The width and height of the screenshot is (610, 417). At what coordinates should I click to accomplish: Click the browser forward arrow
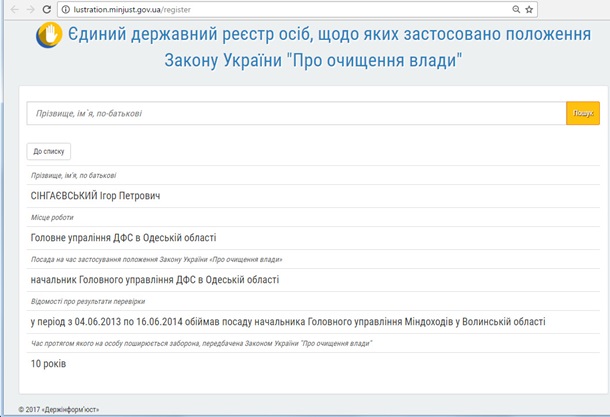(x=27, y=8)
